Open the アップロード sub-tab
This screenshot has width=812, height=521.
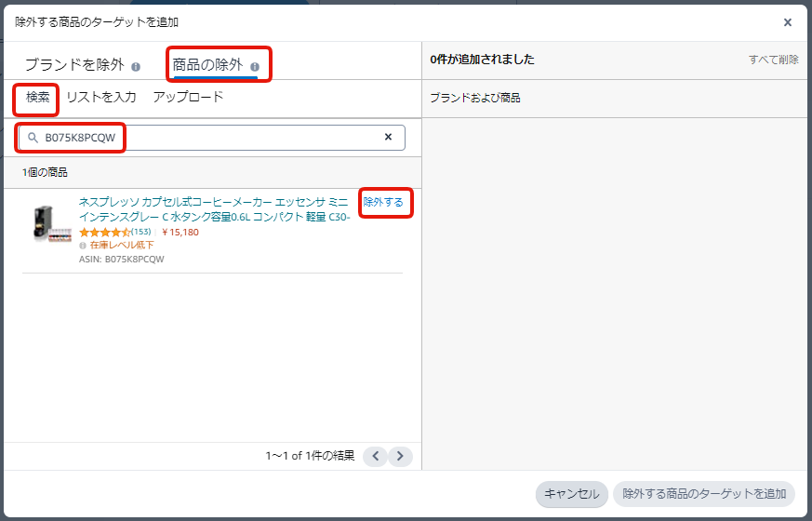(x=188, y=97)
